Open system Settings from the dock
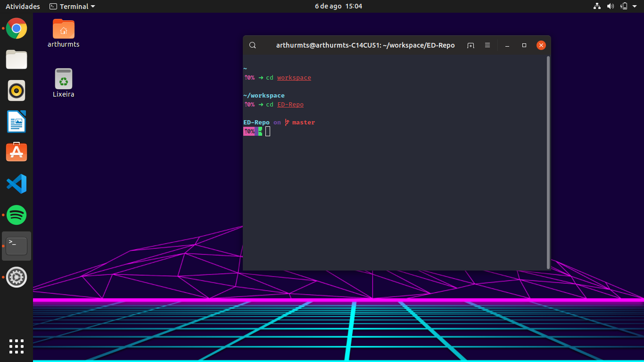Image resolution: width=644 pixels, height=362 pixels. click(16, 277)
